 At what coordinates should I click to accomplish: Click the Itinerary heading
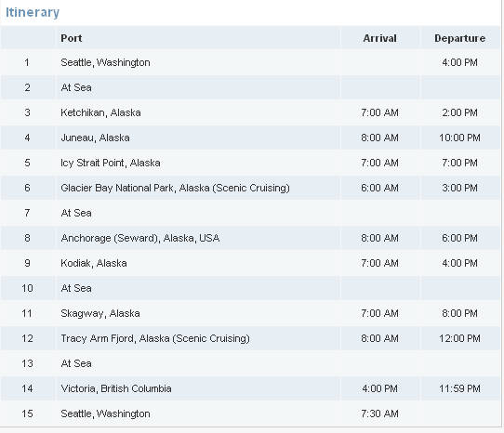33,12
